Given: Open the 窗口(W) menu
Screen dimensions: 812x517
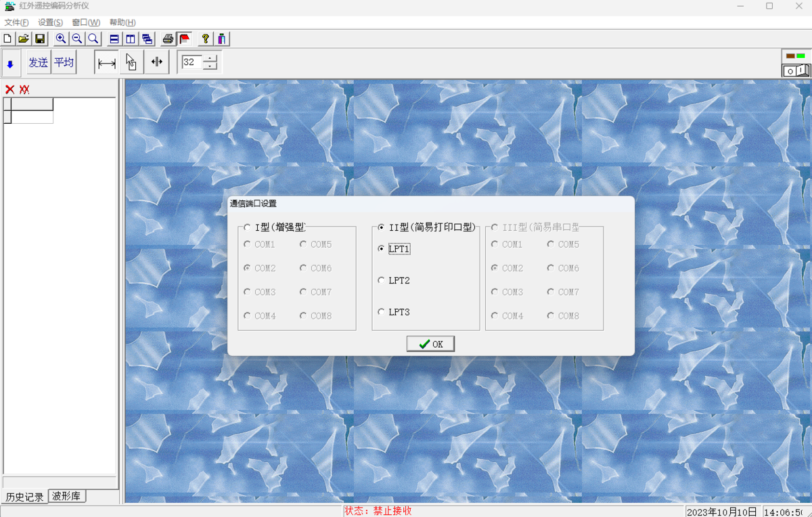Looking at the screenshot, I should coord(86,22).
